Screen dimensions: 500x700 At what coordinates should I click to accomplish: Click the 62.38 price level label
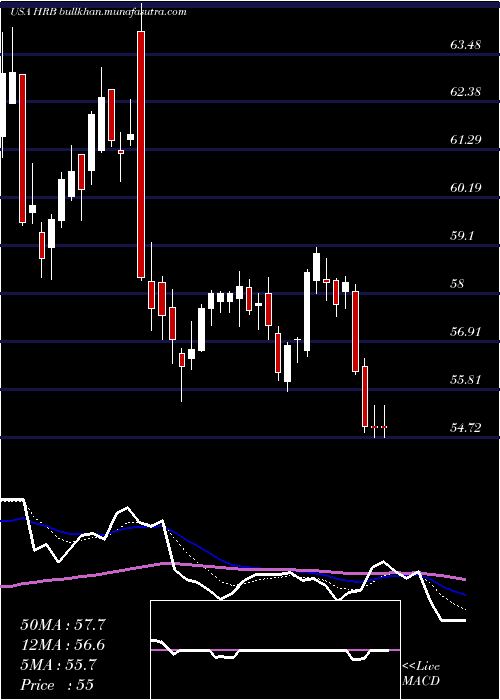click(466, 92)
